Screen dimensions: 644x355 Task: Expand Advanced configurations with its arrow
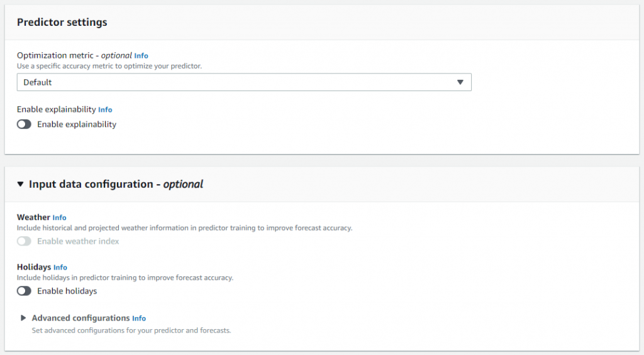[23, 318]
